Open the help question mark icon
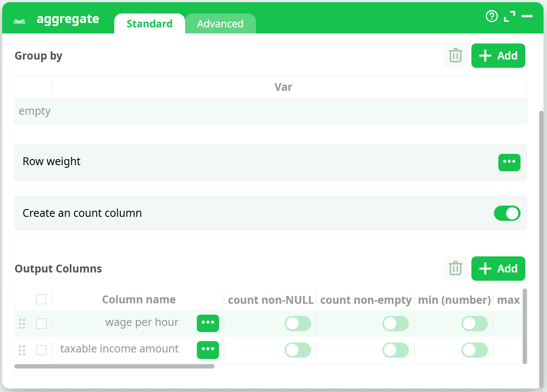 pos(491,17)
